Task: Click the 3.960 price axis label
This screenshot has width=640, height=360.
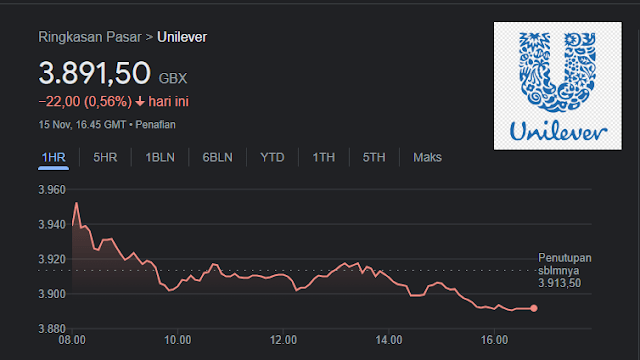Action: [52, 190]
